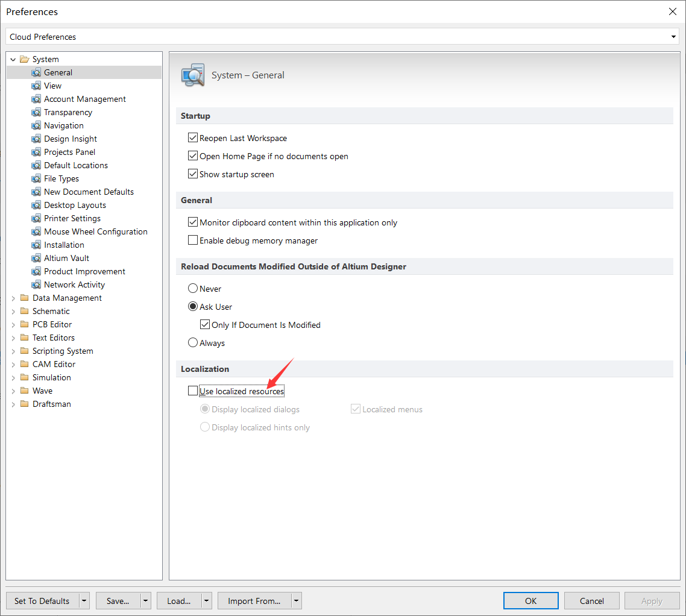Click the Scripting System folder icon
This screenshot has height=616, width=686.
pyautogui.click(x=25, y=351)
